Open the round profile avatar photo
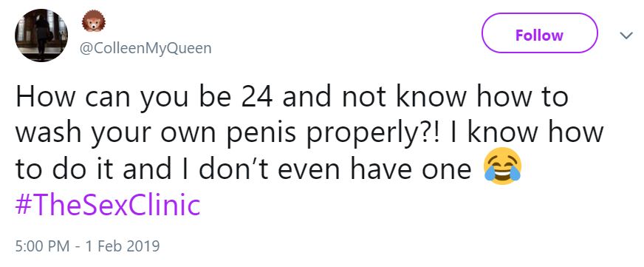Screen dimensions: 644x267 [x=41, y=36]
